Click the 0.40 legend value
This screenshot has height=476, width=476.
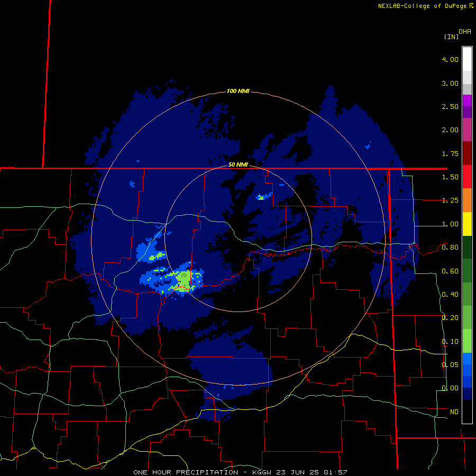(450, 295)
